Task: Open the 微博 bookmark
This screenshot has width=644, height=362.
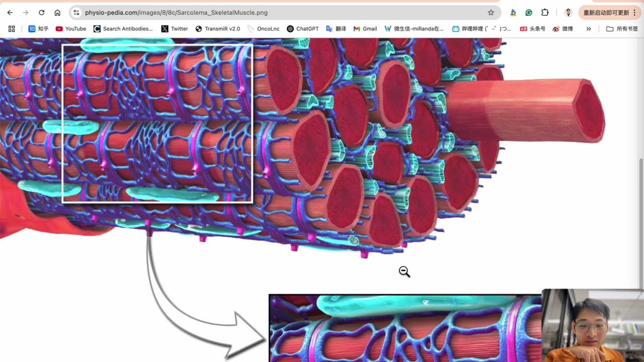Action: pyautogui.click(x=563, y=29)
